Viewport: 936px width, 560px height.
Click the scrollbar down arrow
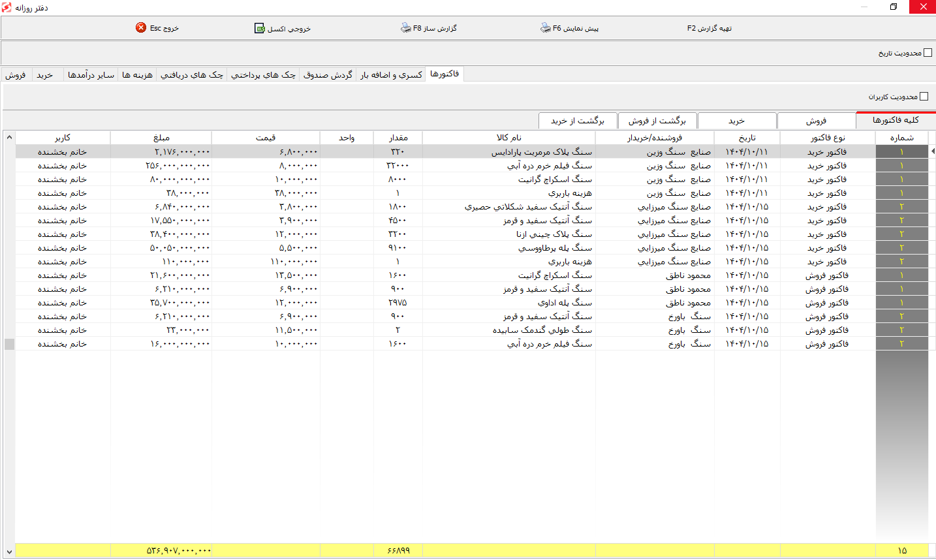(x=9, y=552)
